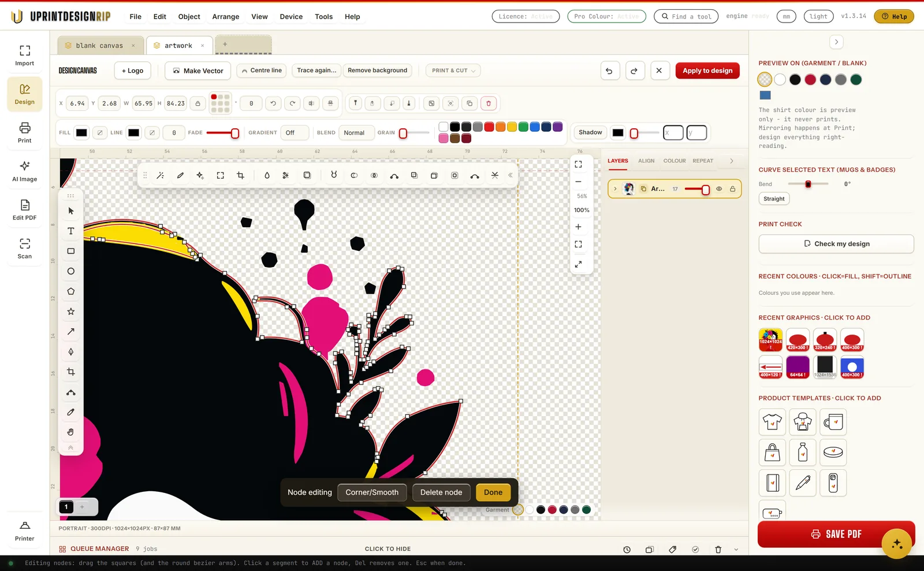This screenshot has height=571, width=924.
Task: Click the undo arrow button
Action: [x=609, y=71]
